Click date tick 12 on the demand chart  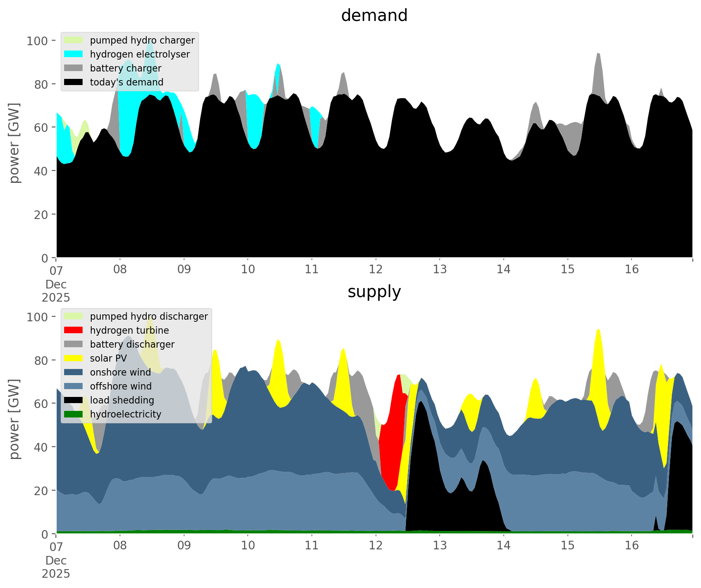376,270
